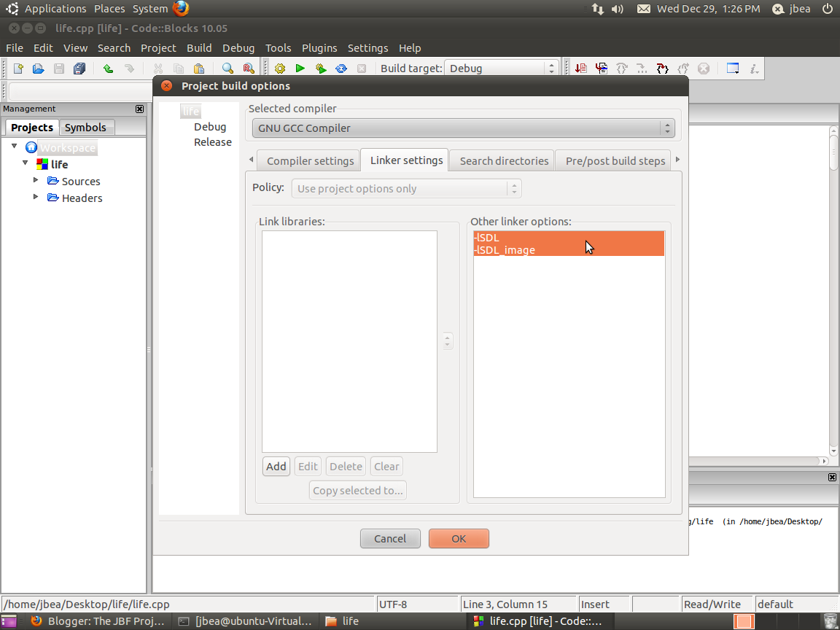Open the Policy dropdown

[406, 189]
